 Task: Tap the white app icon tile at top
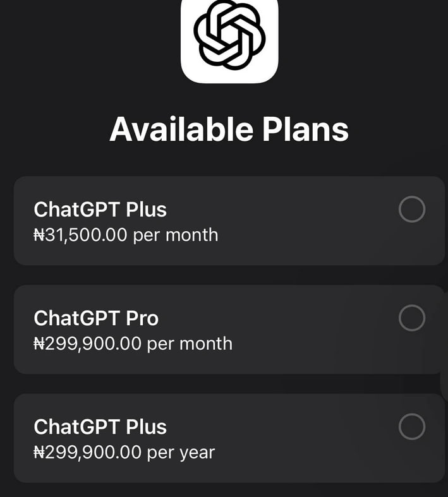[229, 40]
